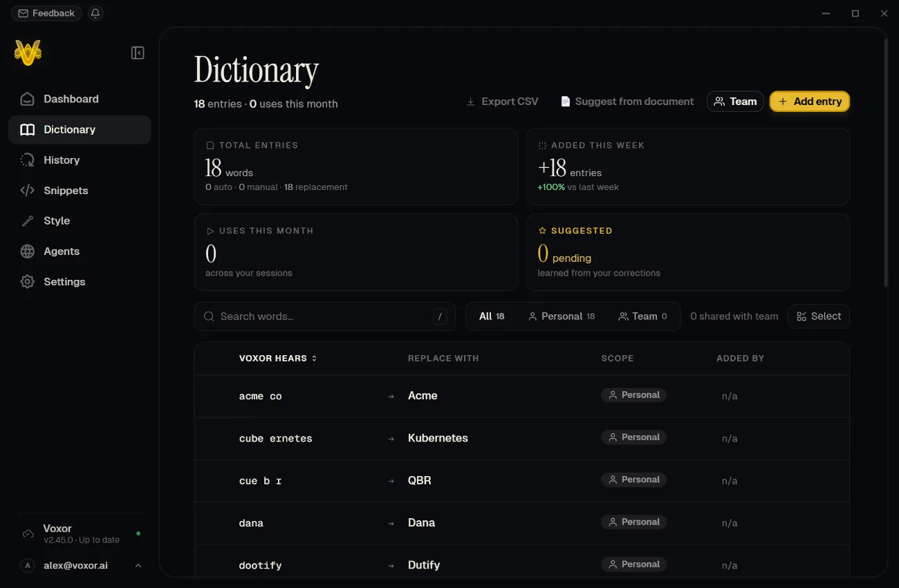Export dictionary as CSV
The height and width of the screenshot is (588, 899).
click(502, 102)
